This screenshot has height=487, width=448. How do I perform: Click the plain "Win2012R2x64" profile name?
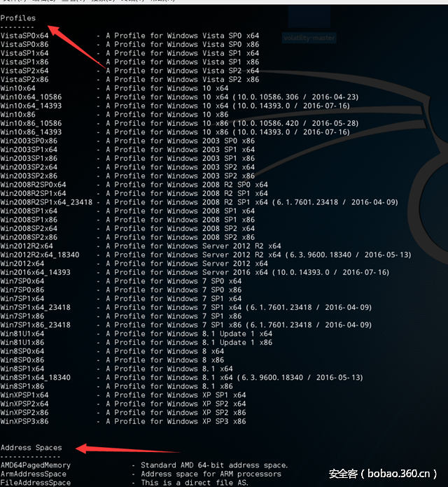[x=27, y=246]
